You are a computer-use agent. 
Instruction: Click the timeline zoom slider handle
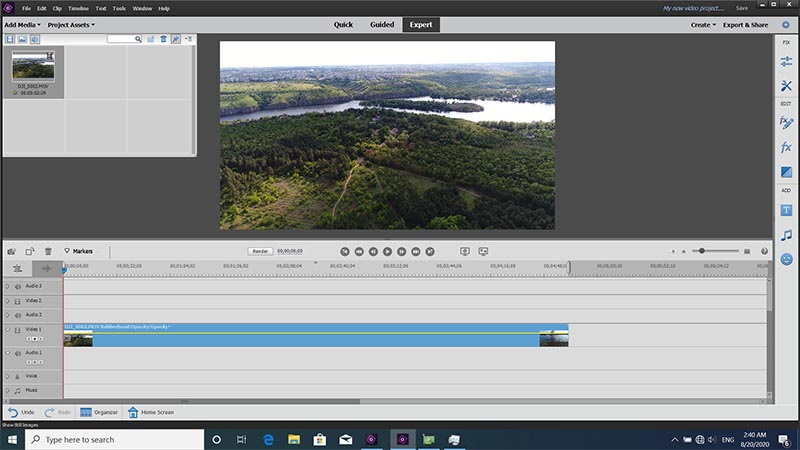tap(702, 251)
